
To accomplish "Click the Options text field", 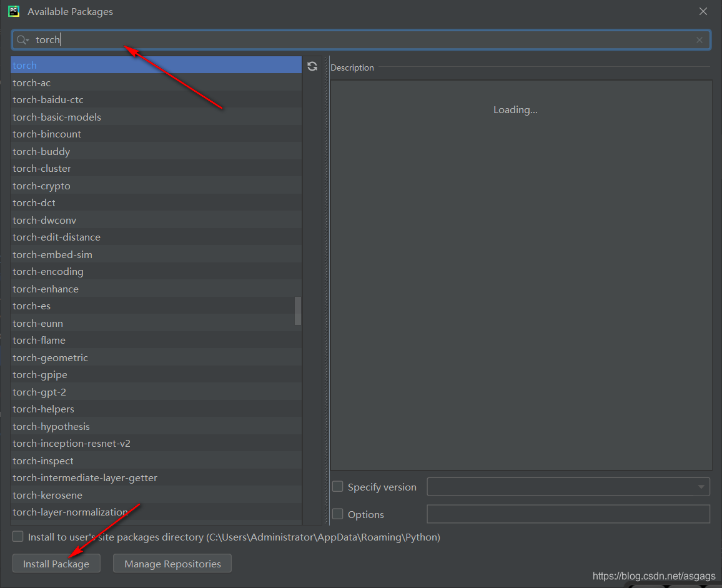I will tap(568, 514).
